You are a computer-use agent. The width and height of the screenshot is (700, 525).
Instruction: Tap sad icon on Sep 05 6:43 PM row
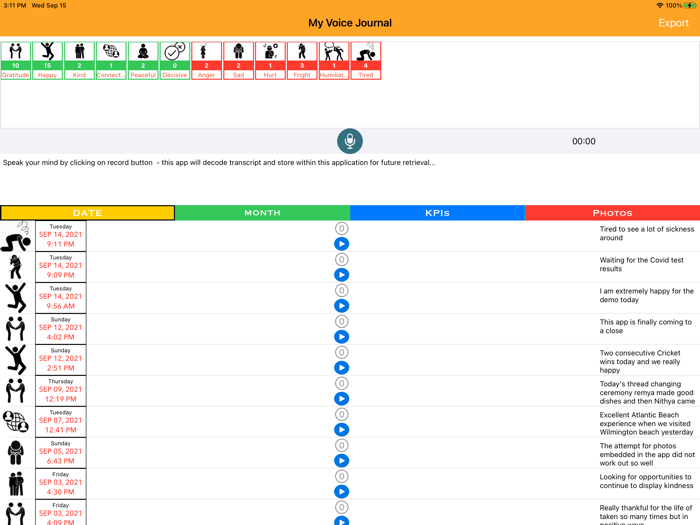[x=16, y=453]
